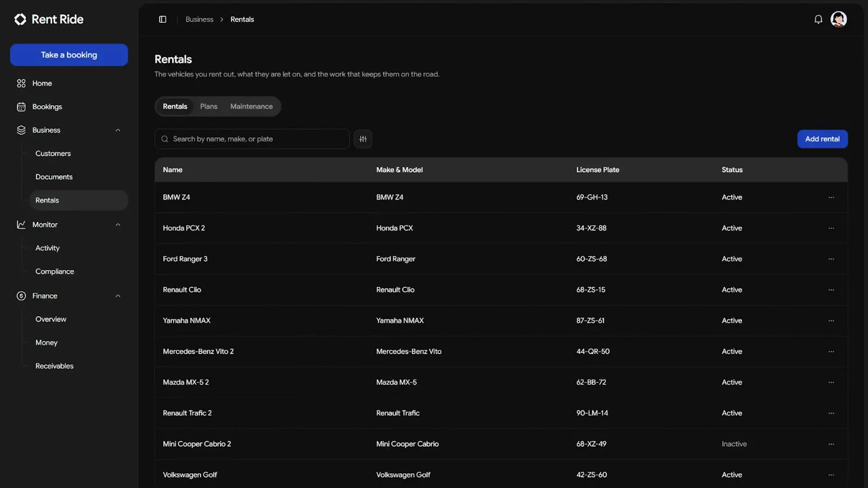
Task: Click the Business breadcrumb link
Action: pos(199,20)
